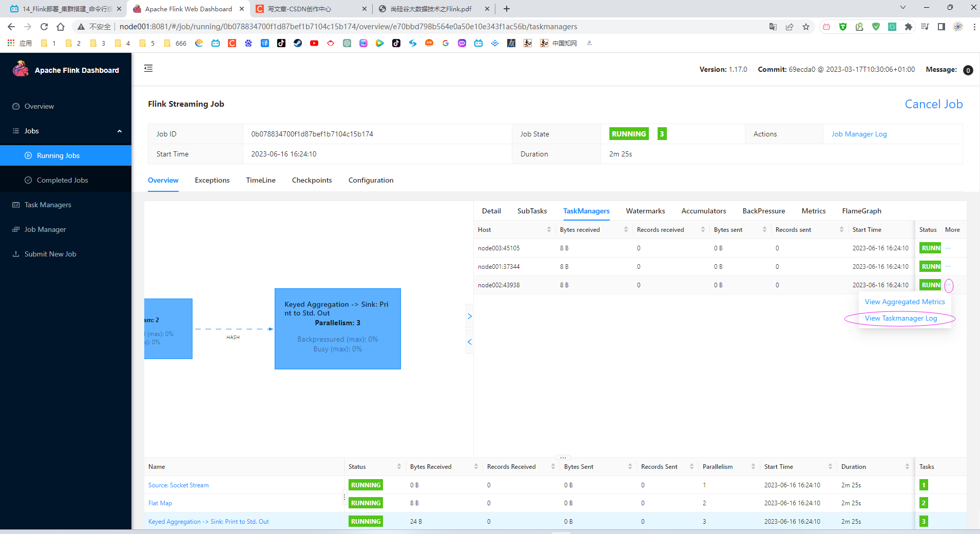Image resolution: width=980 pixels, height=534 pixels.
Task: Collapse graph panel with left chevron
Action: (469, 342)
